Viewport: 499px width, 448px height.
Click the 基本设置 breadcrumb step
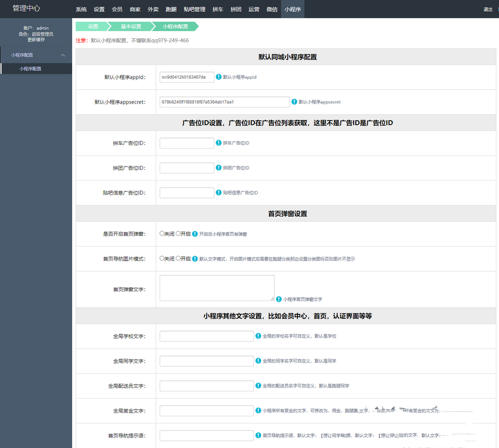pyautogui.click(x=131, y=27)
